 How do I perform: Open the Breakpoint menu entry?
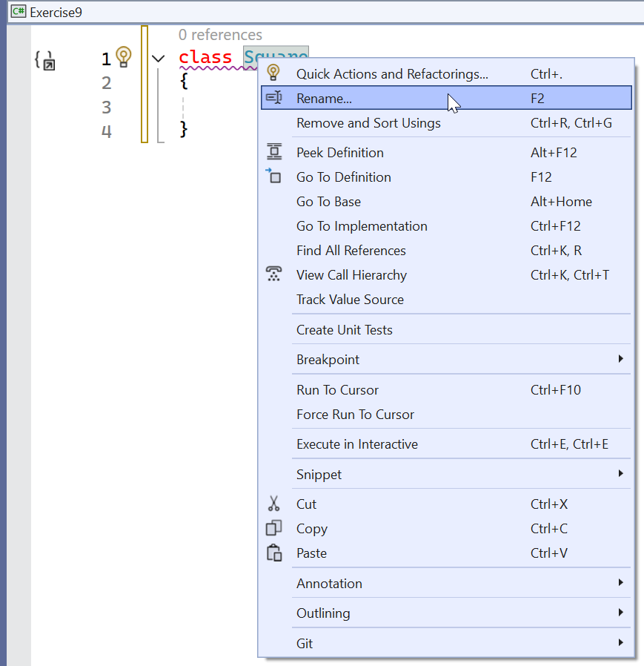(446, 360)
